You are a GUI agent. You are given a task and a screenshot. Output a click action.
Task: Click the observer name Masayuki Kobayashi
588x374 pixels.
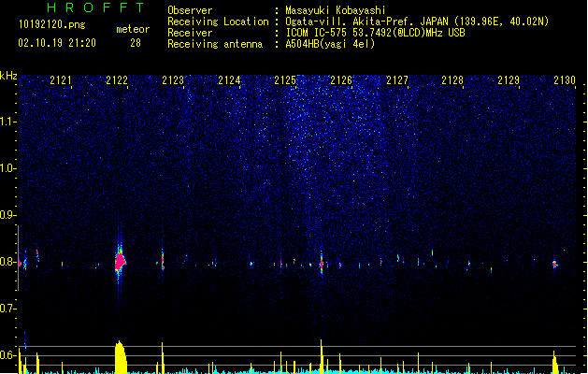(336, 10)
